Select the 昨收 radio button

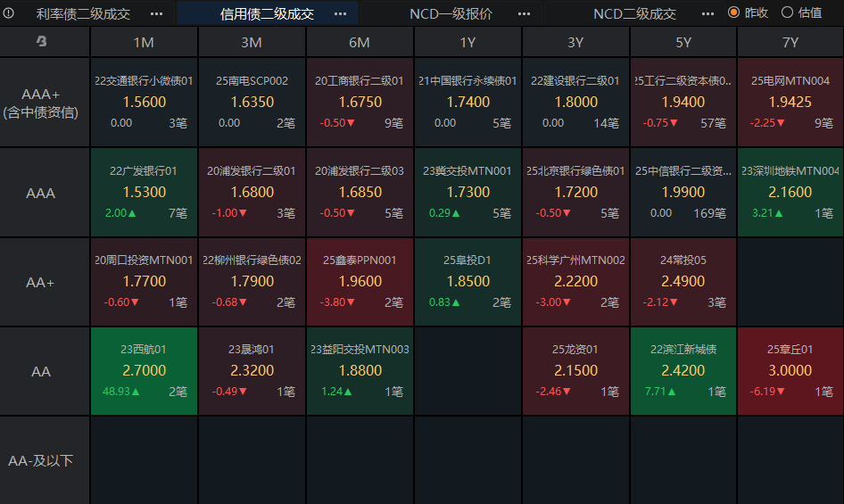[x=733, y=12]
